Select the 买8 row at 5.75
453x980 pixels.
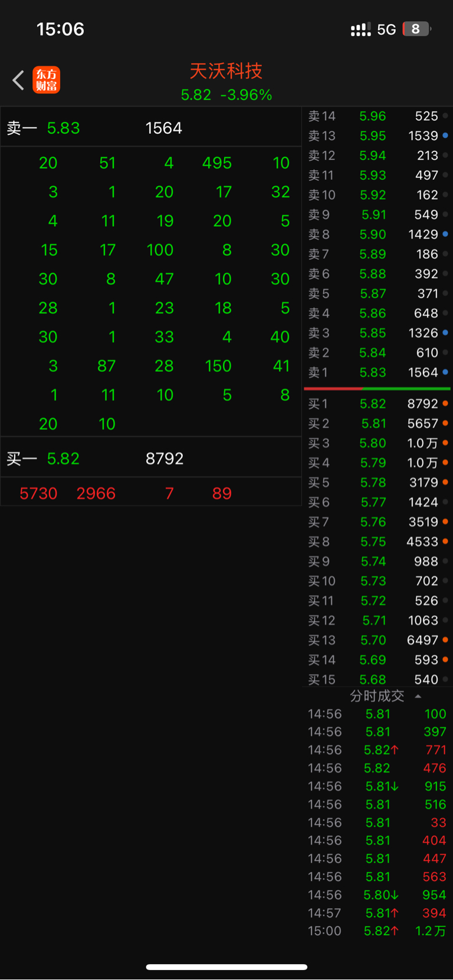click(x=377, y=542)
